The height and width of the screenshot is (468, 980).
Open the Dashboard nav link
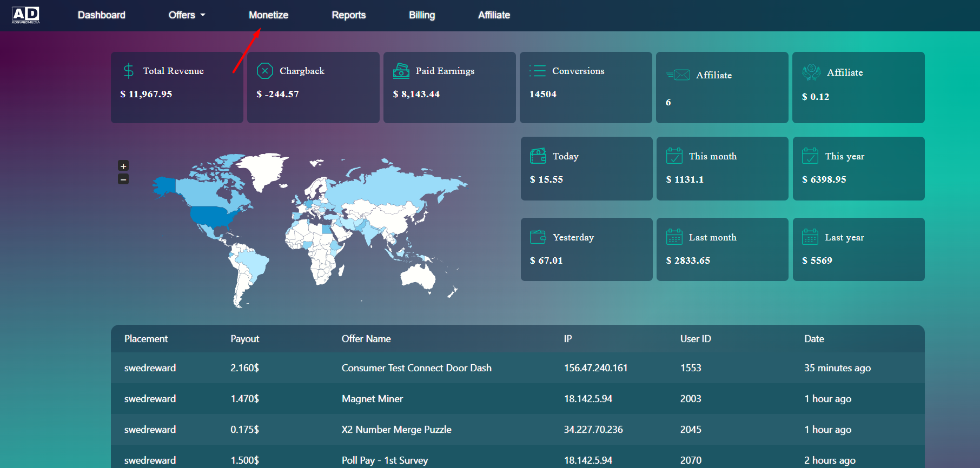tap(102, 15)
